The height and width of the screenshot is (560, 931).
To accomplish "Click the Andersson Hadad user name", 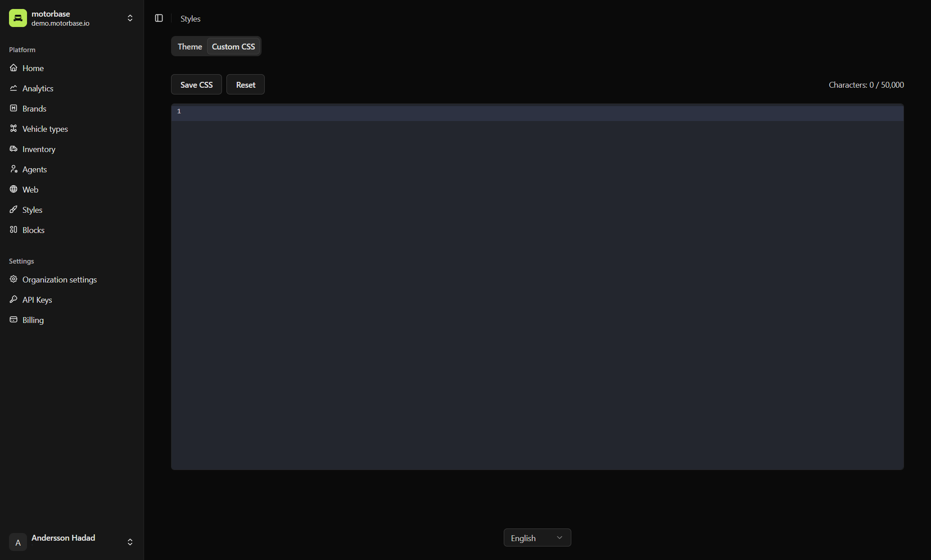I will (x=63, y=538).
